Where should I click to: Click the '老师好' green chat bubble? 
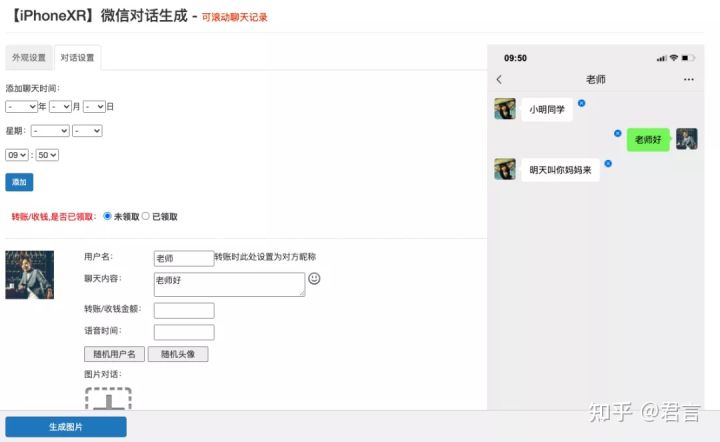click(648, 140)
